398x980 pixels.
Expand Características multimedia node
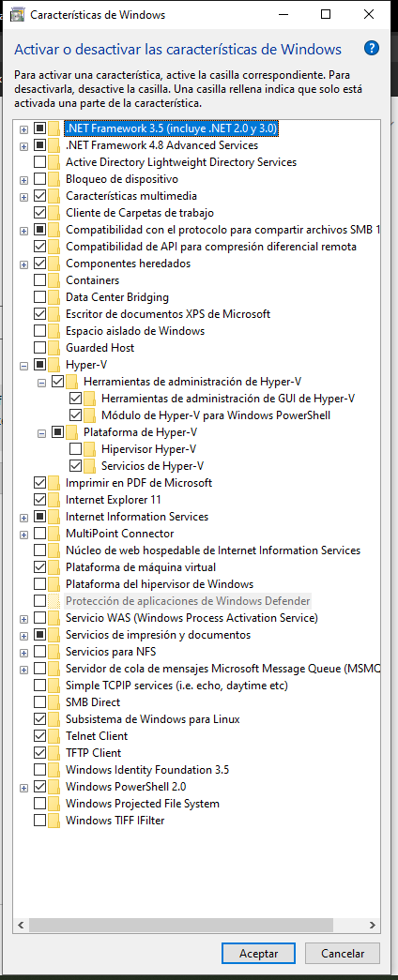coord(23,197)
